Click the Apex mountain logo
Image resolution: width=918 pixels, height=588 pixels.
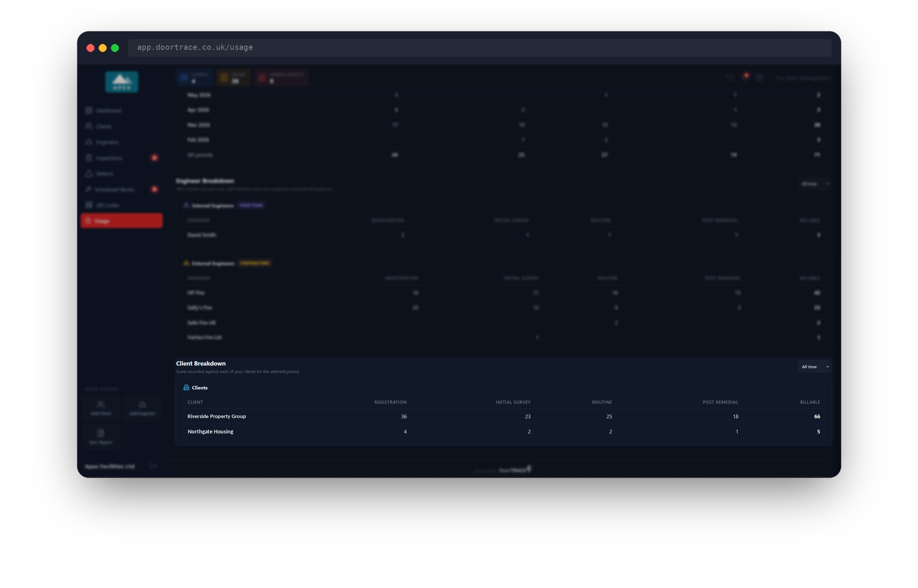click(122, 82)
